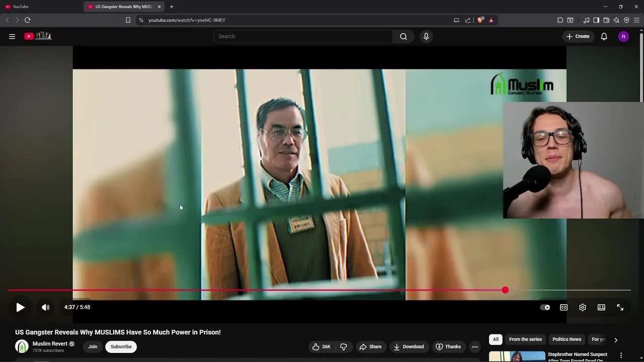View site information icon in address bar
The height and width of the screenshot is (362, 644).
point(141,20)
